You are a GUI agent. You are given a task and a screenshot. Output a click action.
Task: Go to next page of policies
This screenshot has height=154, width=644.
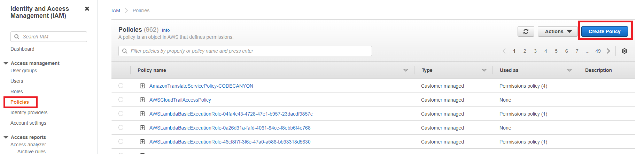point(608,51)
